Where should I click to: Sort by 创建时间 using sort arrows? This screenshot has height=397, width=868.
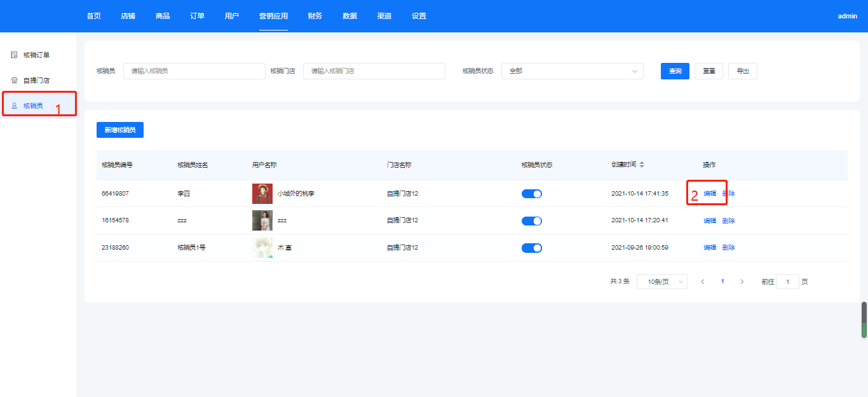642,165
